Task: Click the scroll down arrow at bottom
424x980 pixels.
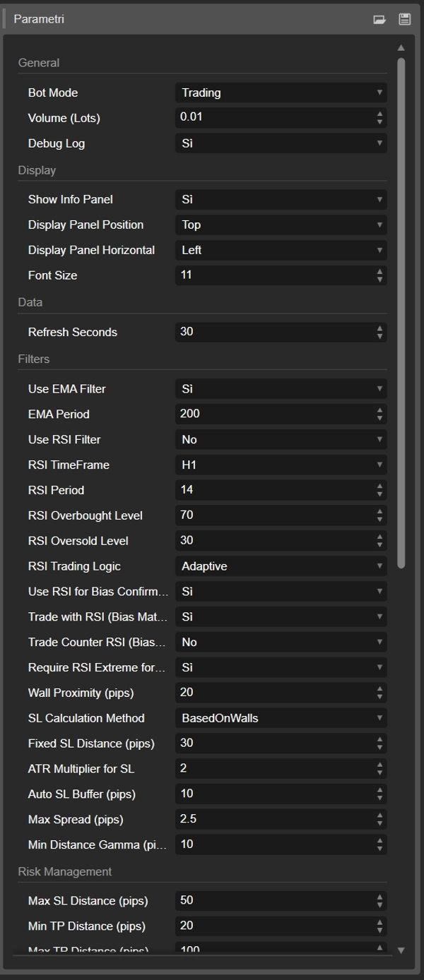Action: [x=401, y=950]
